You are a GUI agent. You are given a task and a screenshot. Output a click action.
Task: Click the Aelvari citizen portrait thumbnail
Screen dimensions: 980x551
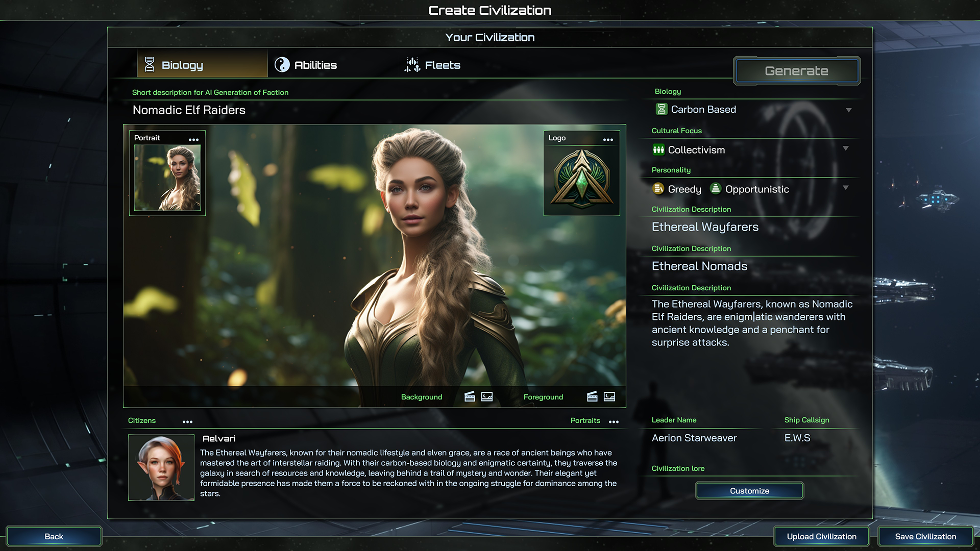coord(161,467)
